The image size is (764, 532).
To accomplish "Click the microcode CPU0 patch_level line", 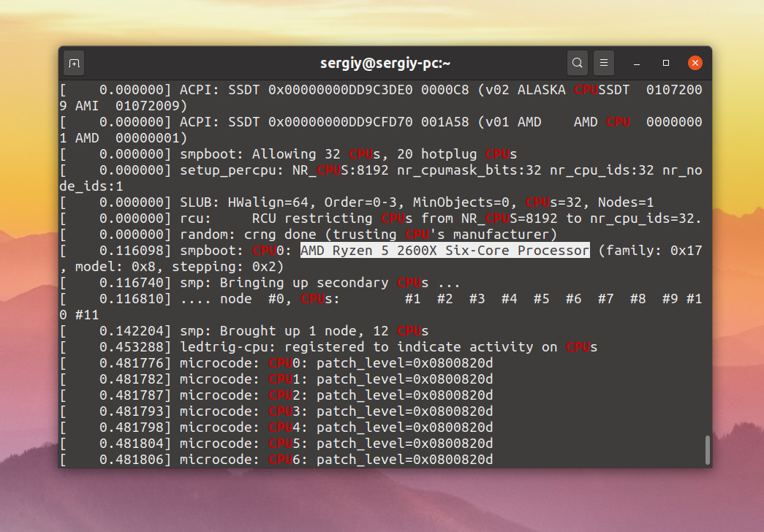I will click(276, 363).
